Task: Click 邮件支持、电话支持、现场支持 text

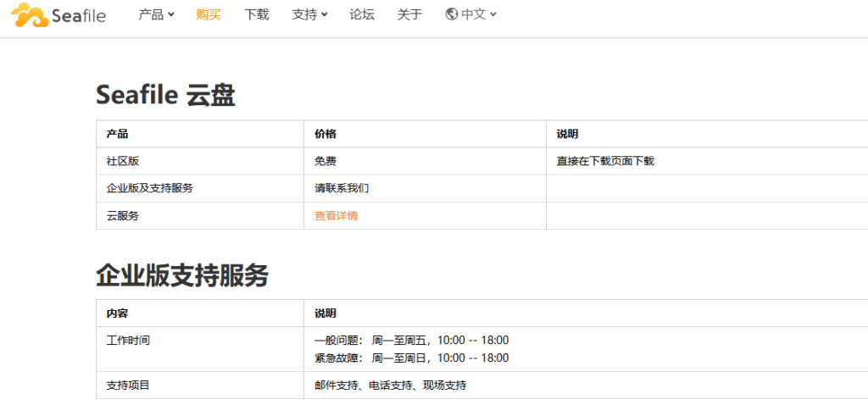Action: tap(390, 385)
